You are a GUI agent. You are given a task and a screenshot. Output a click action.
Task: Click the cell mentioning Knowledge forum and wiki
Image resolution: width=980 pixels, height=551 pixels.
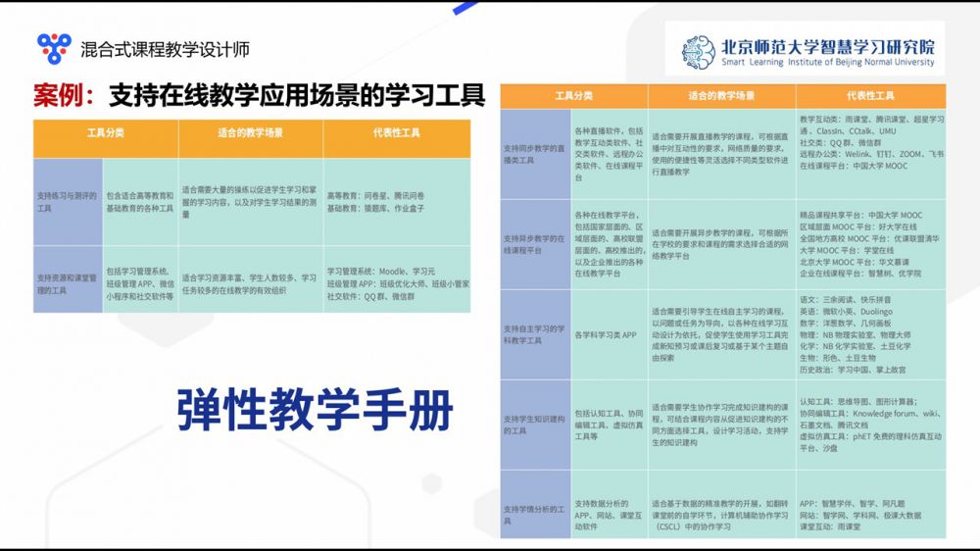(870, 425)
